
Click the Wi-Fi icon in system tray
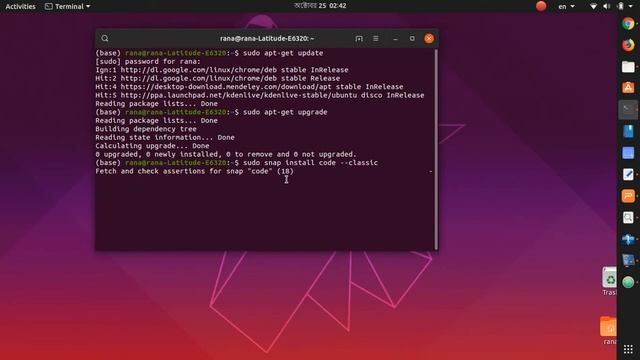pyautogui.click(x=594, y=6)
